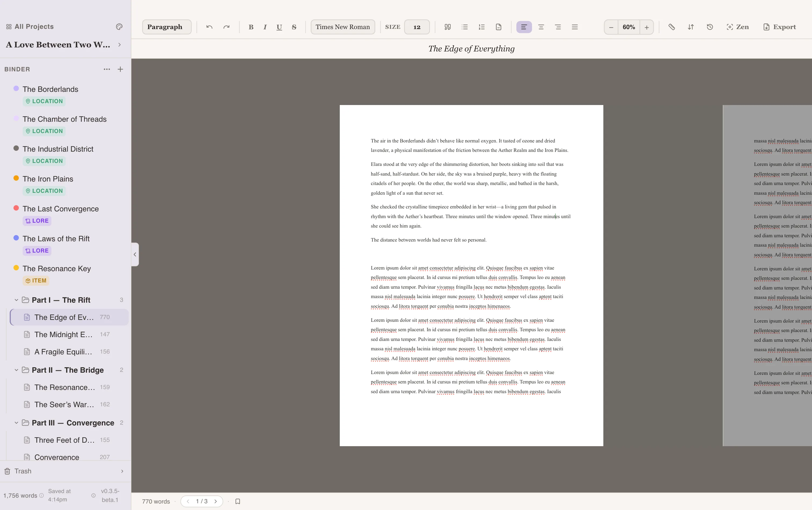
Task: Open the Times New Roman font dropdown
Action: [343, 27]
